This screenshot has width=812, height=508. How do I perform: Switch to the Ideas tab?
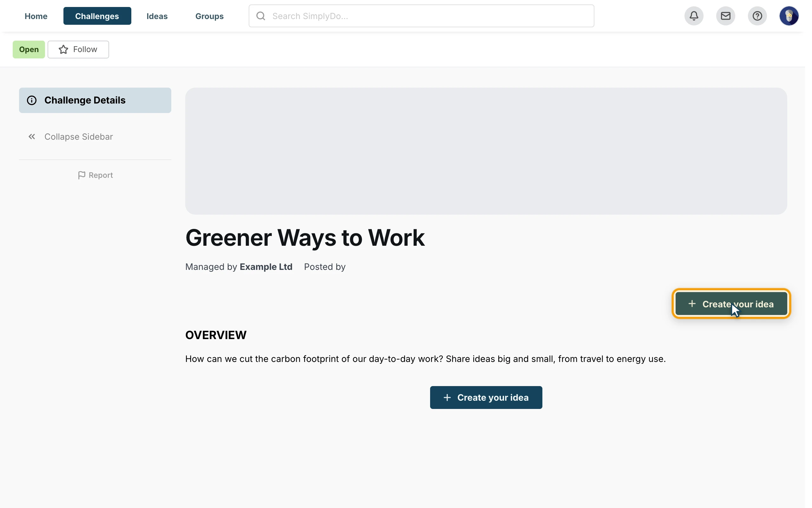(x=157, y=16)
